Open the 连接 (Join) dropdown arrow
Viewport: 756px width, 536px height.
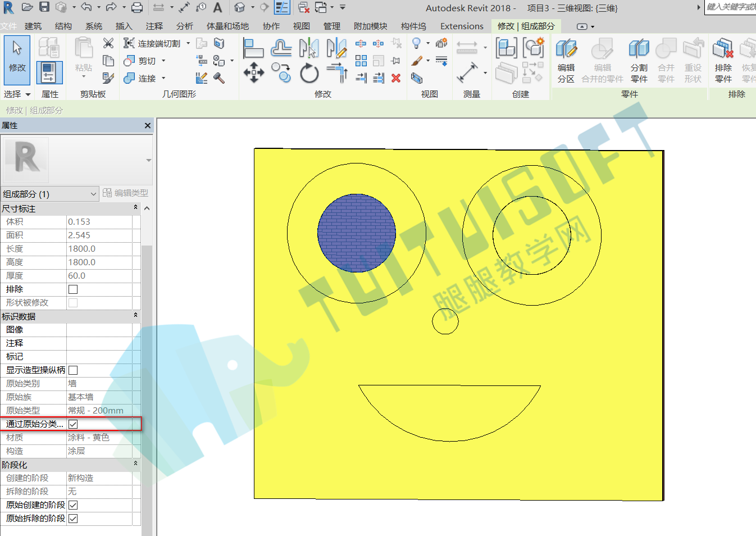(x=163, y=78)
